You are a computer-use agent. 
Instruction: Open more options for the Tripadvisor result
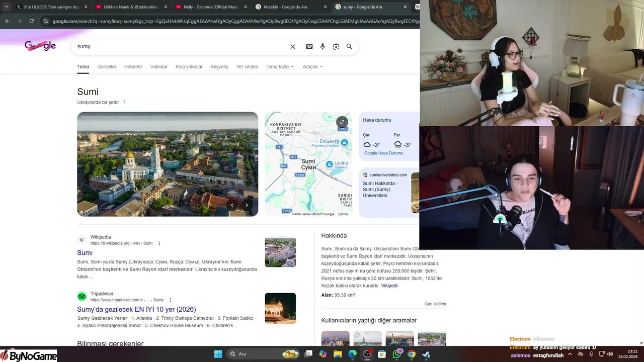(x=171, y=300)
